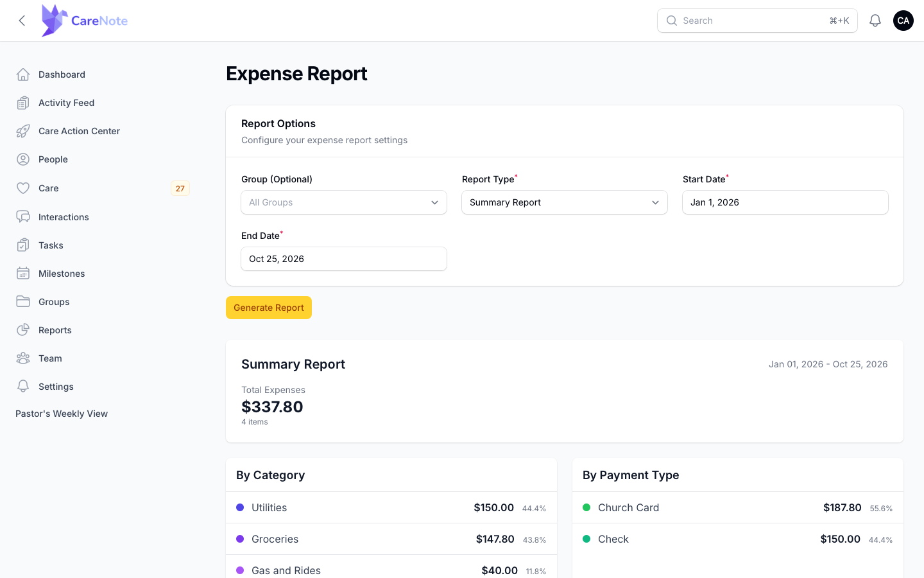
Task: Click the Team members icon
Action: (x=23, y=358)
